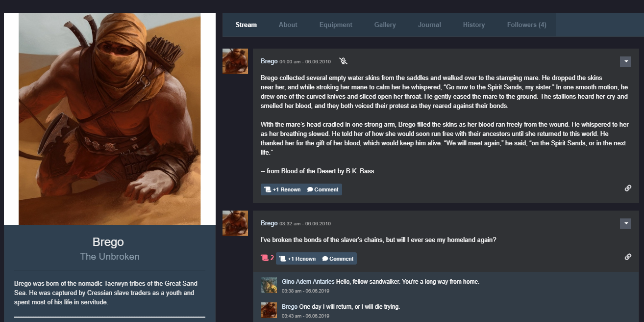Open Gino Adem Antaries profile link
This screenshot has height=322, width=644.
click(x=308, y=282)
